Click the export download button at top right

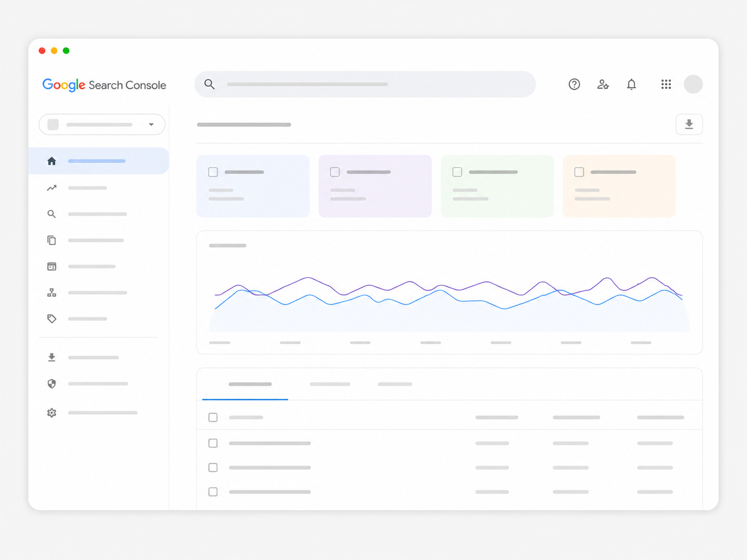point(689,124)
